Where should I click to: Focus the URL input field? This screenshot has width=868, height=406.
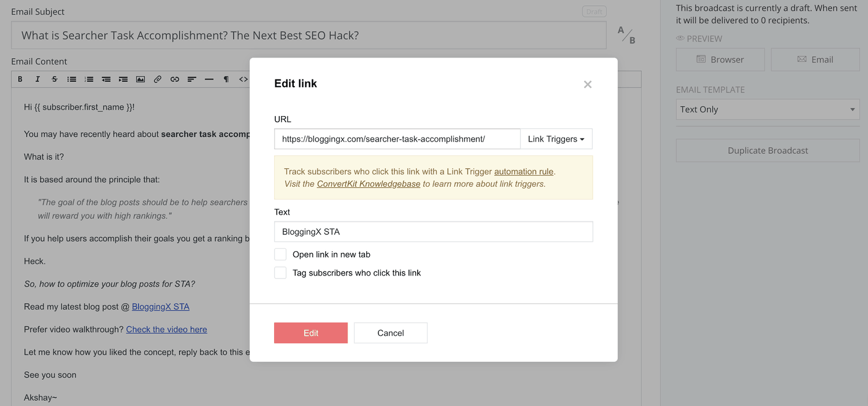coord(397,139)
